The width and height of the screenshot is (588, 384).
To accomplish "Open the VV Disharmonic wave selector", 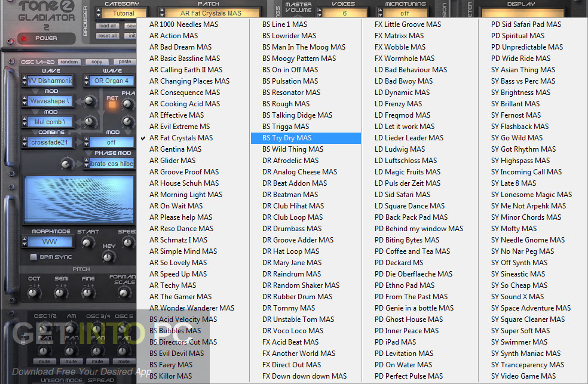I will (50, 81).
